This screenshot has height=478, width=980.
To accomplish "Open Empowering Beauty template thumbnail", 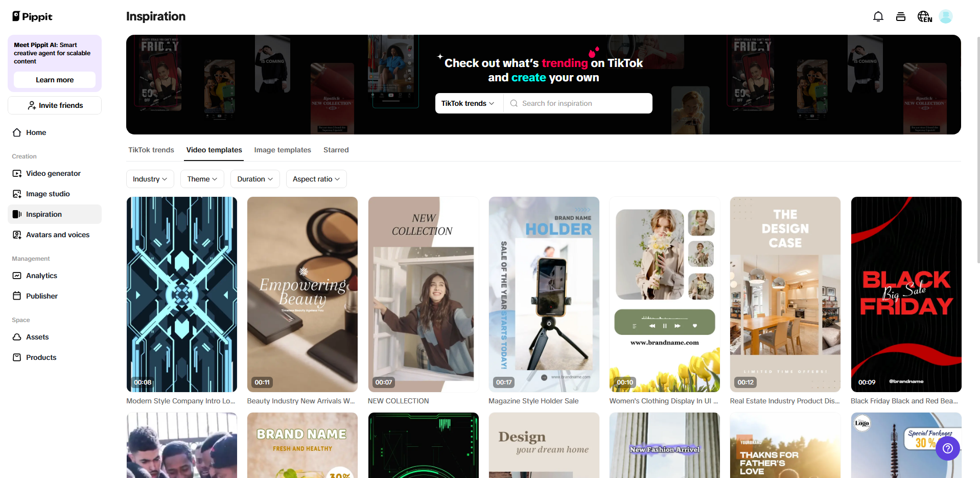I will tap(302, 294).
